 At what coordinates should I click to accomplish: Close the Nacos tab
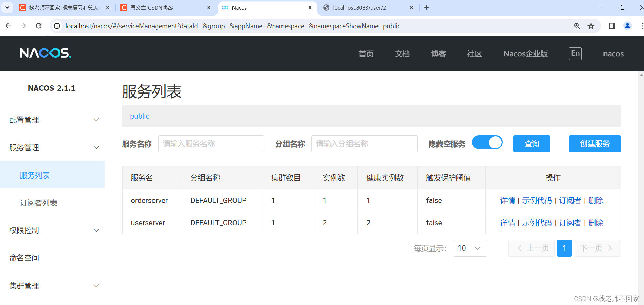coord(310,7)
